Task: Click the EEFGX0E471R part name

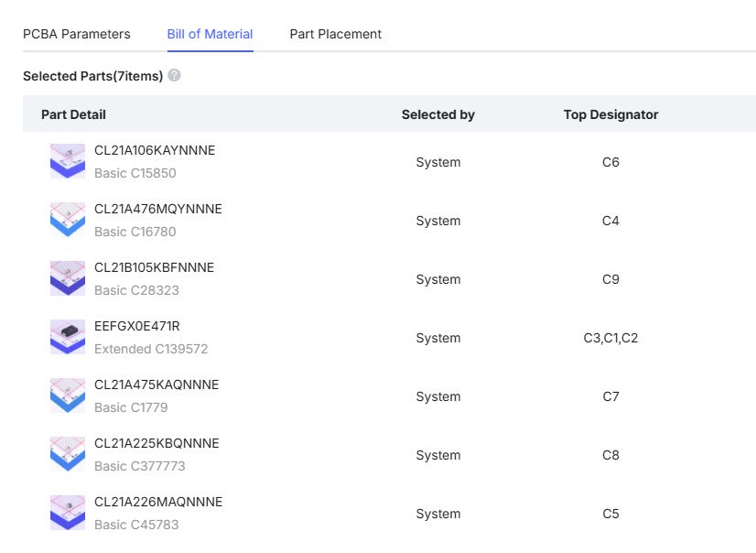Action: (x=137, y=327)
